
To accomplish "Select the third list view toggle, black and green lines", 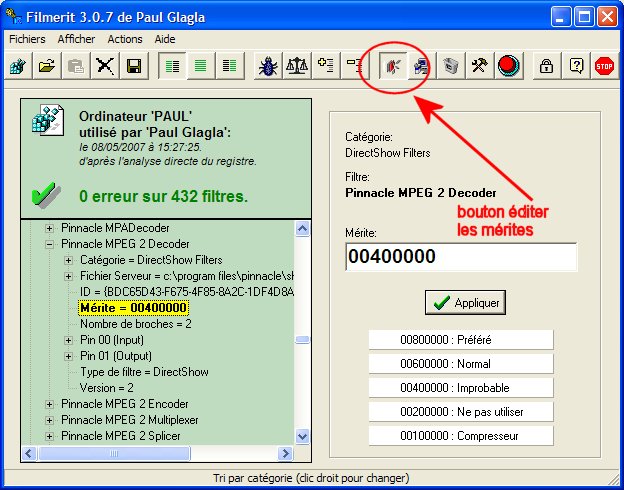I will tap(230, 66).
